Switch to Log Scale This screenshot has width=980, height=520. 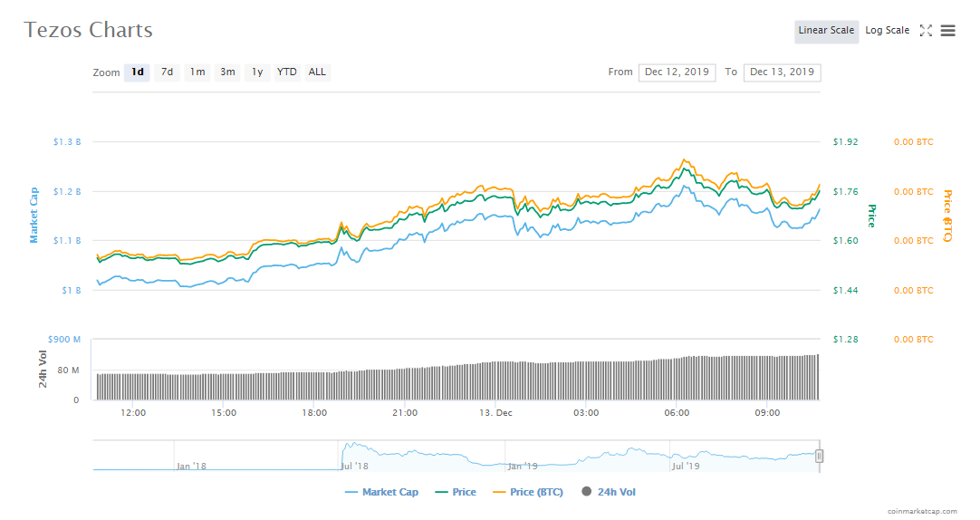click(887, 30)
